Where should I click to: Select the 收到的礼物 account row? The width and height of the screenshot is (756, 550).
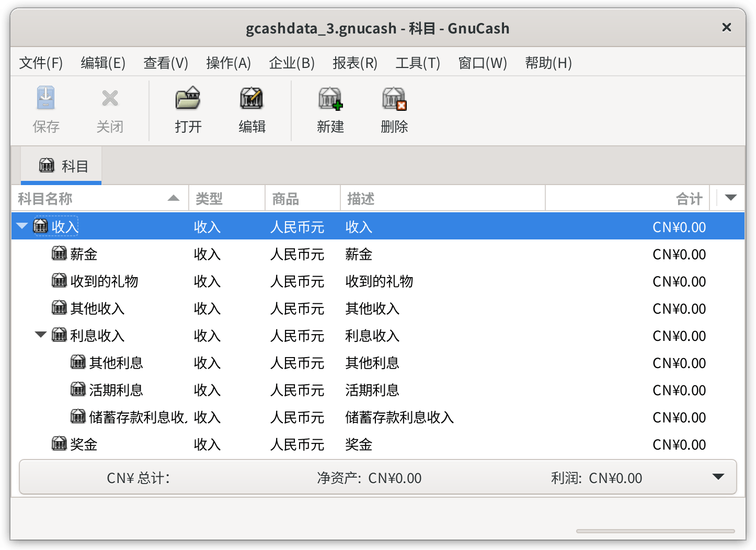coord(378,281)
